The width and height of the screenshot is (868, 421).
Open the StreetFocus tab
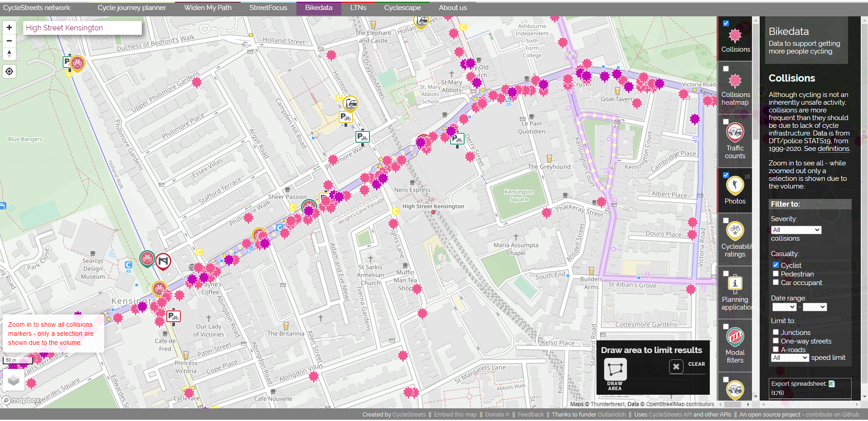[268, 8]
